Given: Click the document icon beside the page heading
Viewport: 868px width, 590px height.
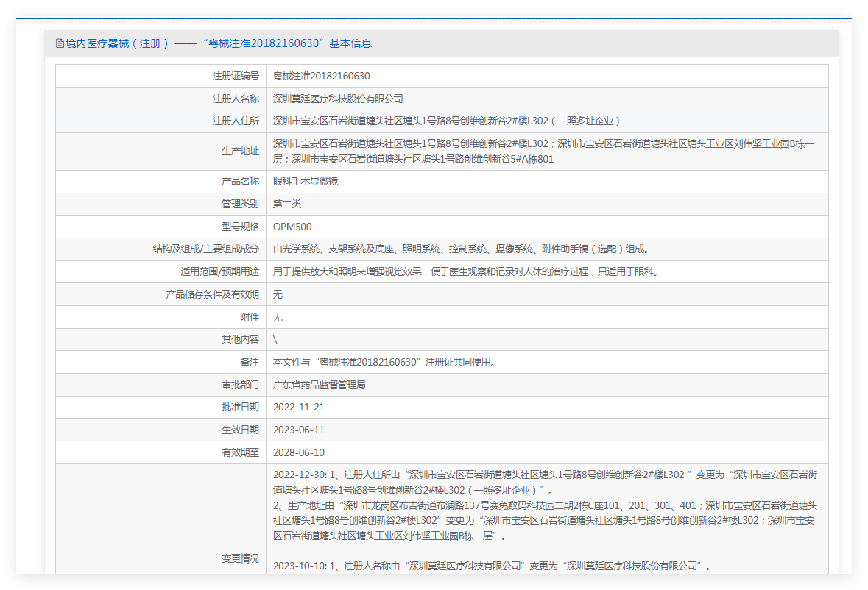Looking at the screenshot, I should coord(60,43).
